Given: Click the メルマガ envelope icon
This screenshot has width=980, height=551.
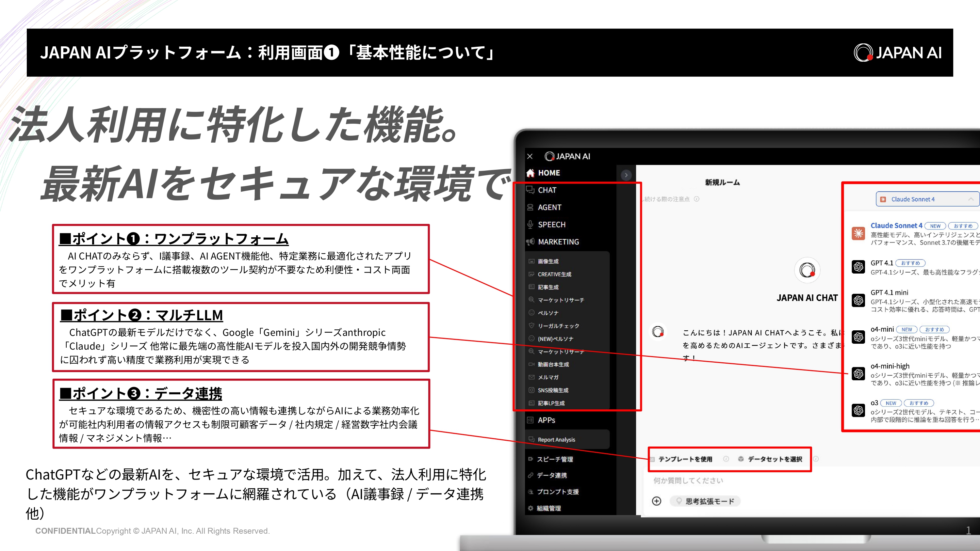Looking at the screenshot, I should click(531, 377).
